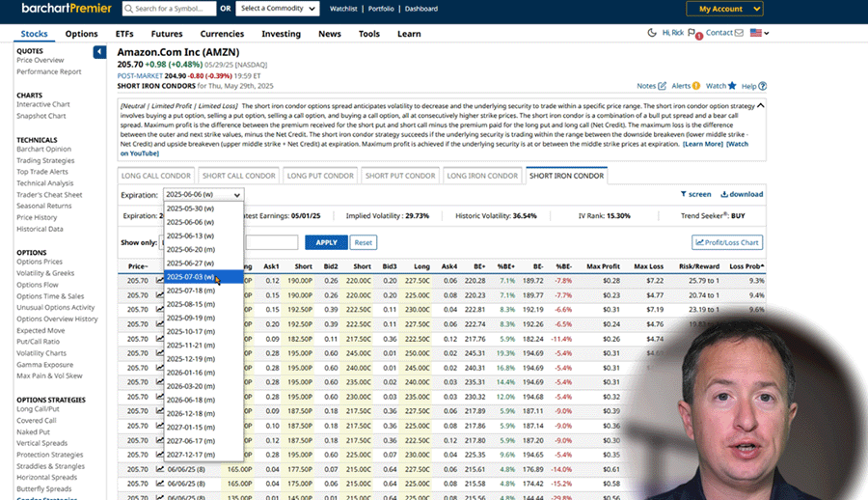Choose 2026-01-16 (m) expiration option

tap(203, 373)
